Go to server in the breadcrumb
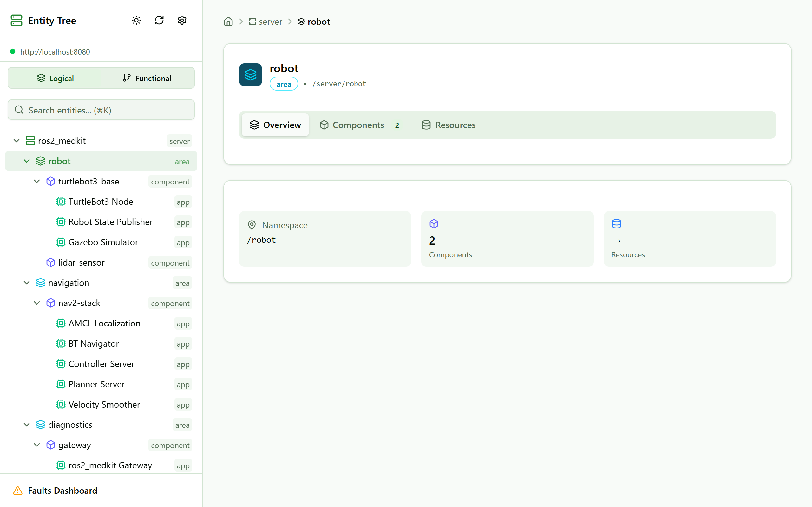The height and width of the screenshot is (507, 812). tap(266, 22)
